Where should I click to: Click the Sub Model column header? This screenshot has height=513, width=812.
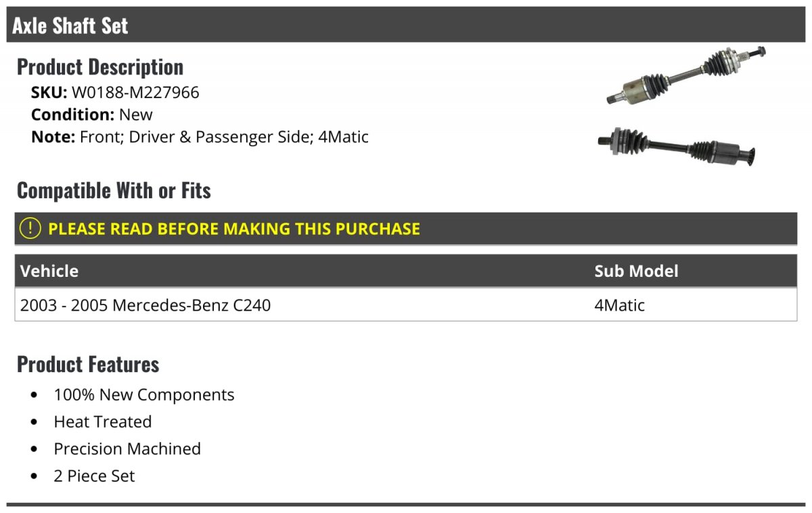(636, 271)
